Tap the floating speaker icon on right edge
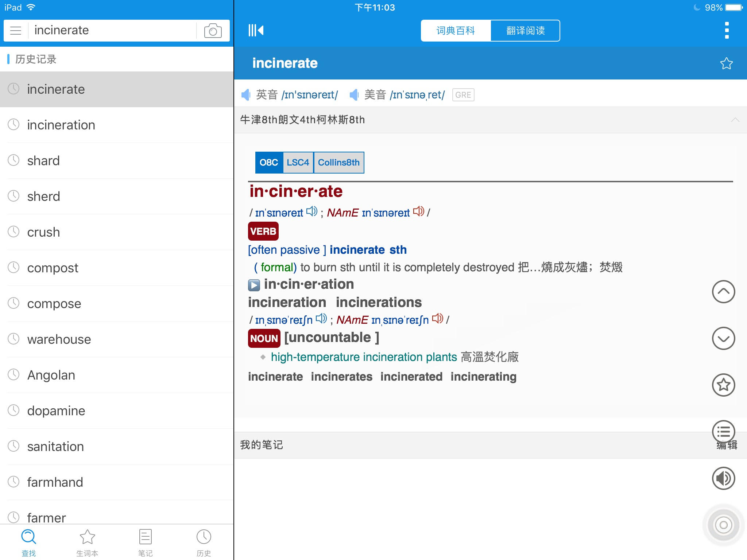747x560 pixels. (723, 479)
